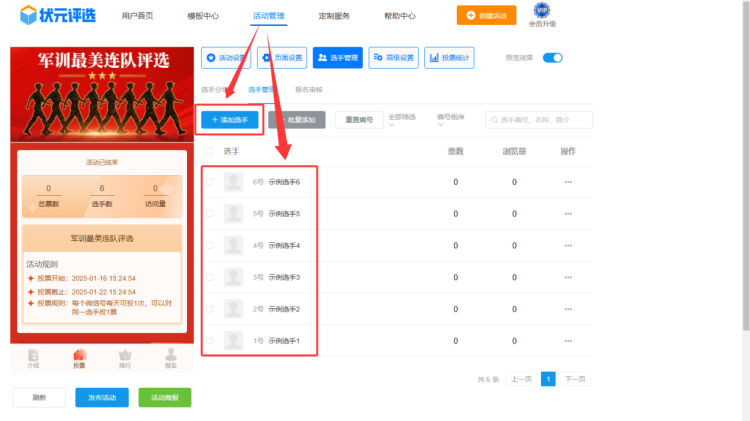Toggle the 预览效果 switch
This screenshot has height=421, width=750.
[552, 58]
